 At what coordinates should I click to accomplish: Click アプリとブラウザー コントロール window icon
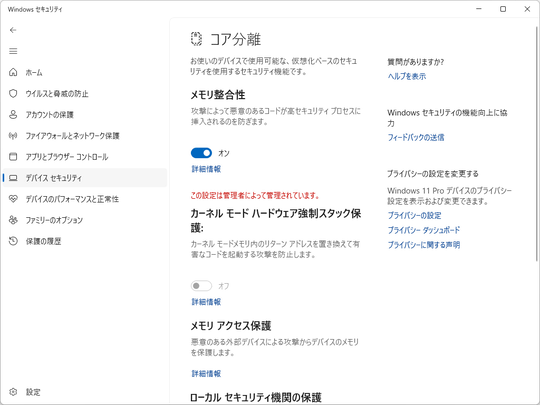pos(13,157)
